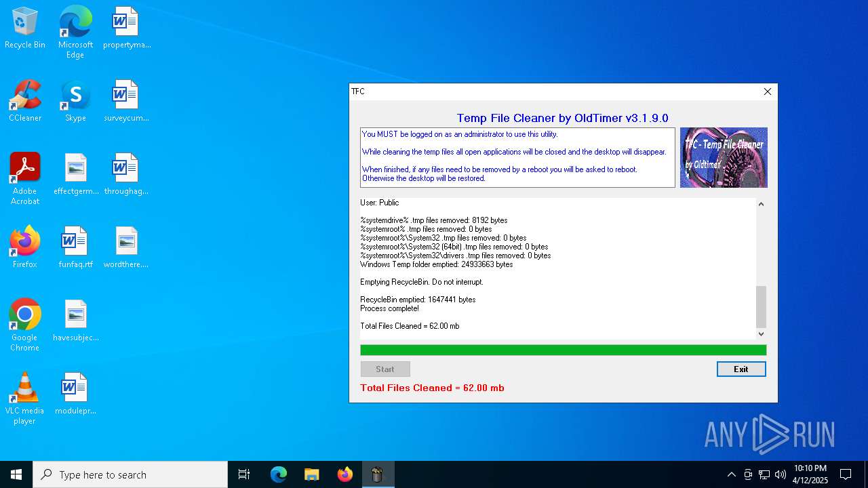868x488 pixels.
Task: Select the modulepr... Word document
Action: 75,394
